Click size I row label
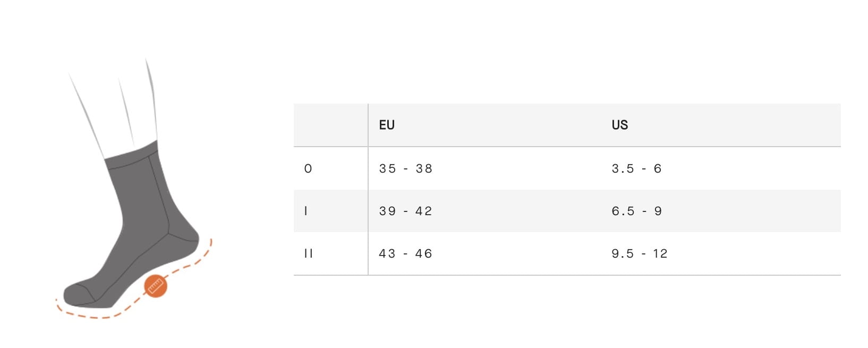 pyautogui.click(x=305, y=211)
